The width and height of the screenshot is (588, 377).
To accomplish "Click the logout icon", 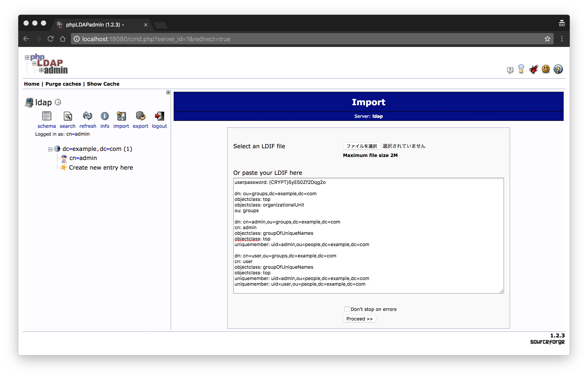I will coord(159,116).
